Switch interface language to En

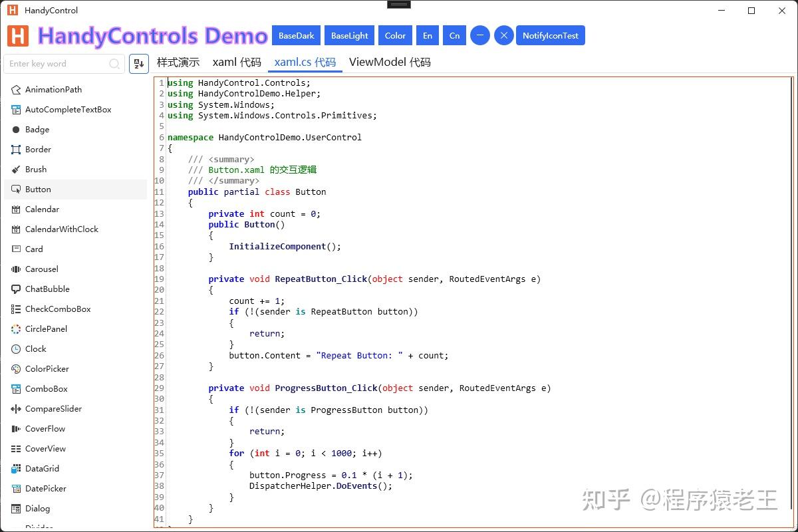[427, 35]
